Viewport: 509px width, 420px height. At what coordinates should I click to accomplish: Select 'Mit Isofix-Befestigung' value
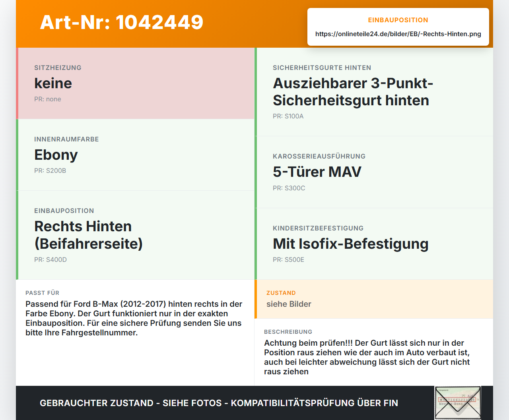click(351, 244)
